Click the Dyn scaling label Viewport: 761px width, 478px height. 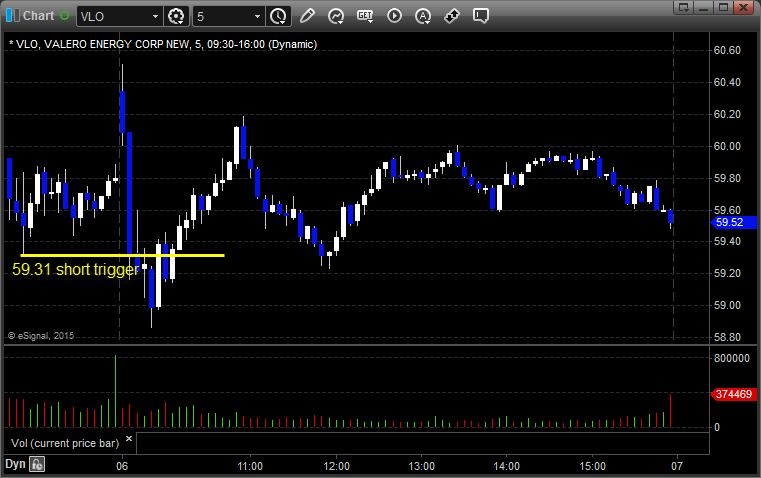[15, 464]
